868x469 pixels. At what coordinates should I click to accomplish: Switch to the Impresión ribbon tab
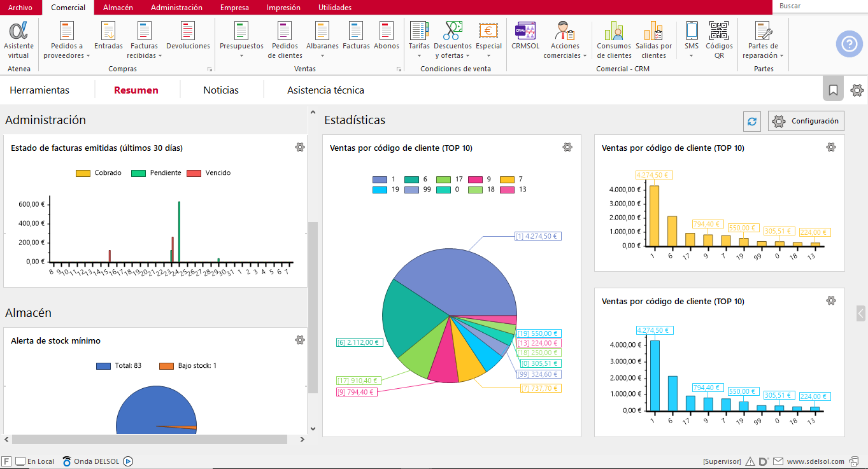[x=283, y=8]
